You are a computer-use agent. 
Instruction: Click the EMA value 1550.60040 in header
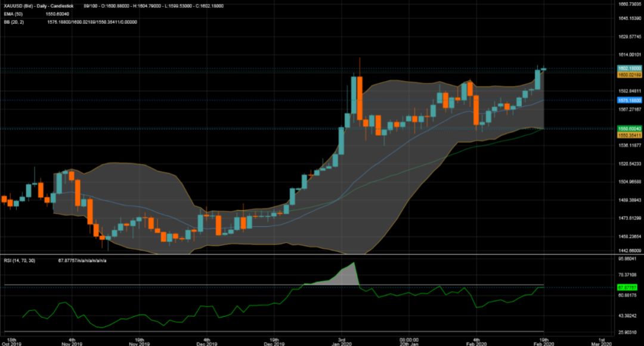coord(57,14)
